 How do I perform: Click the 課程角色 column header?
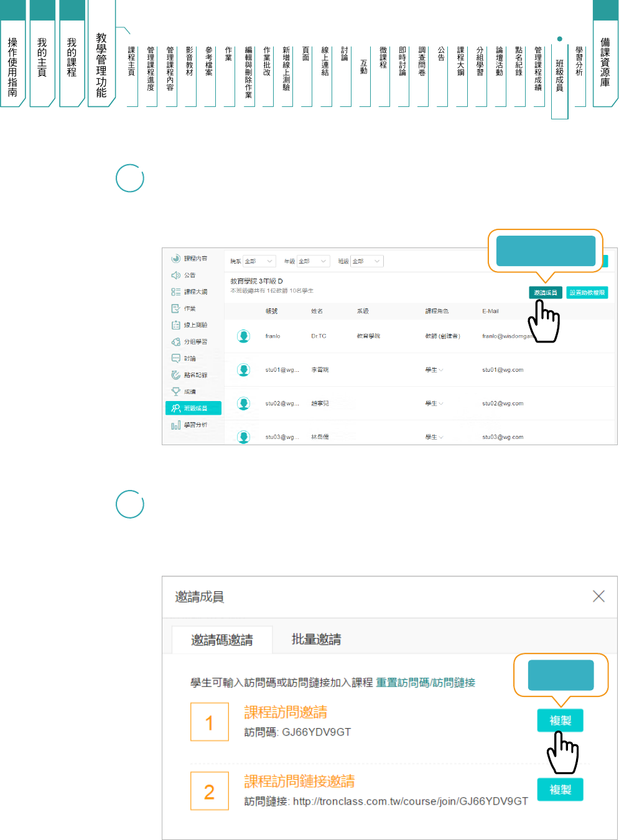point(437,311)
